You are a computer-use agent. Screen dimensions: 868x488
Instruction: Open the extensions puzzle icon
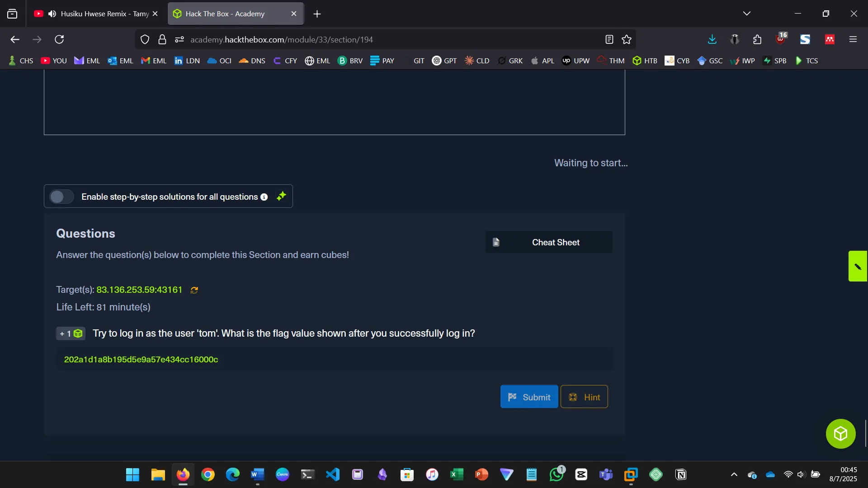[x=757, y=40]
